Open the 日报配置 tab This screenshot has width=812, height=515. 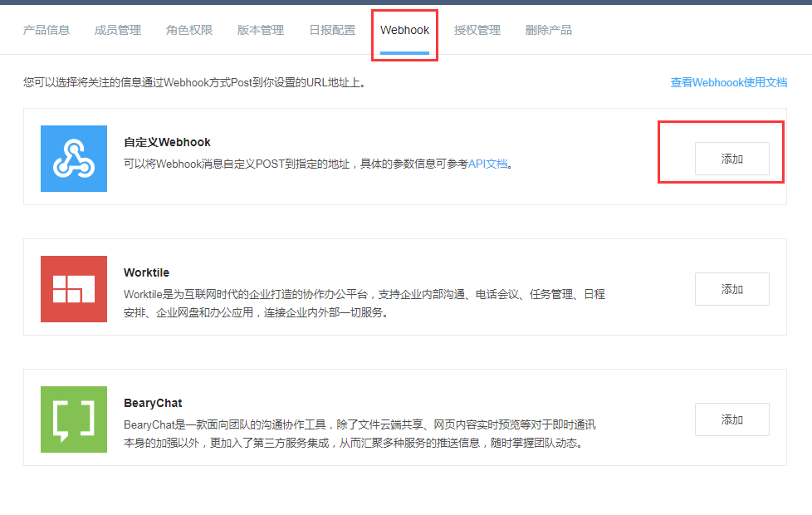pyautogui.click(x=331, y=29)
